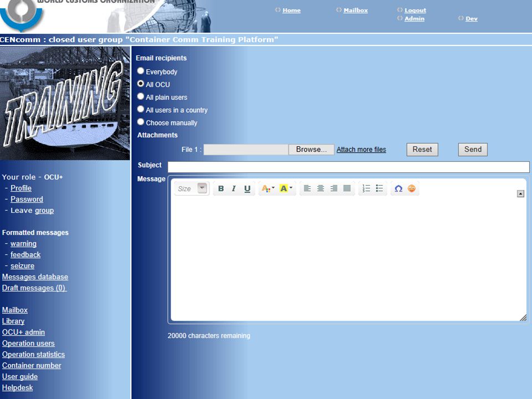Go to Home in top navigation
Viewport: 532px width, 399px height.
291,11
